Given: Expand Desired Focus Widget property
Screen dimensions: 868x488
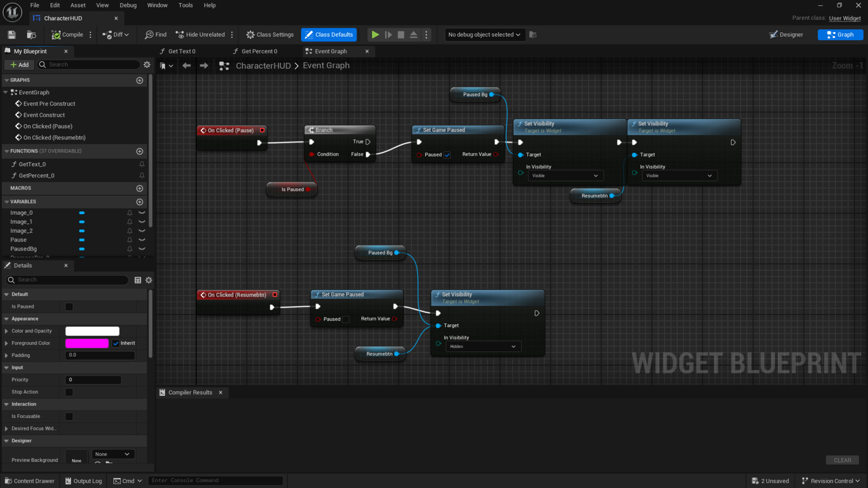Looking at the screenshot, I should click(7, 429).
